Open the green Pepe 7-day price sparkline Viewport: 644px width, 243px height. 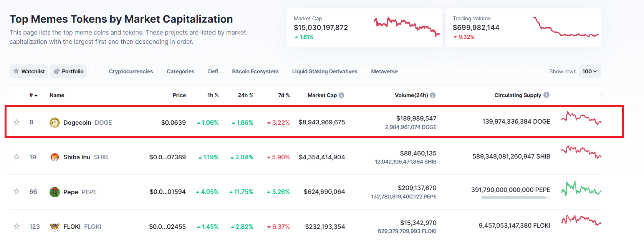[x=581, y=188]
